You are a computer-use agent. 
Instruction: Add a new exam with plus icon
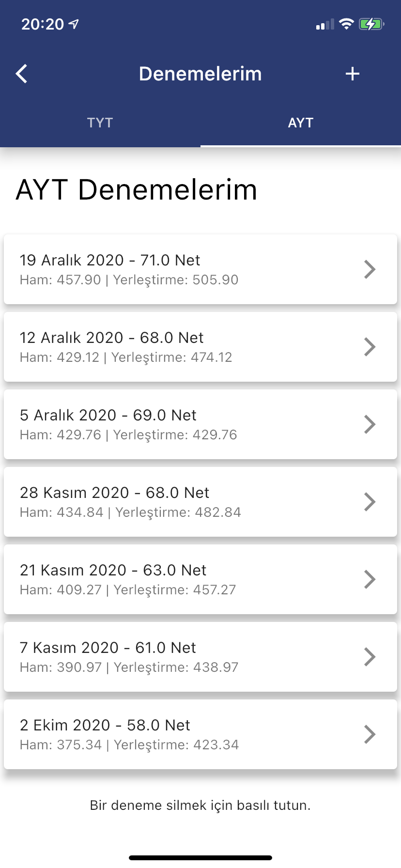(x=353, y=74)
